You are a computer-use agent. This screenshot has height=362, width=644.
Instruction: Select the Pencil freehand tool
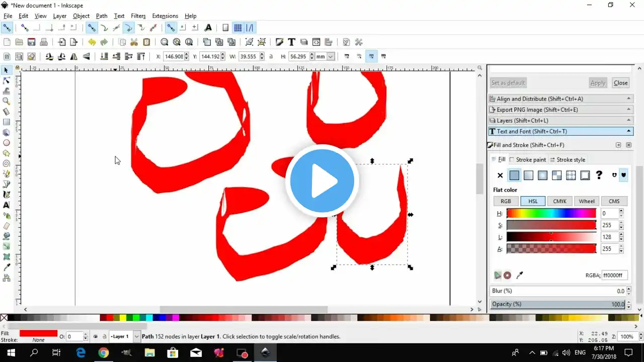coord(7,174)
